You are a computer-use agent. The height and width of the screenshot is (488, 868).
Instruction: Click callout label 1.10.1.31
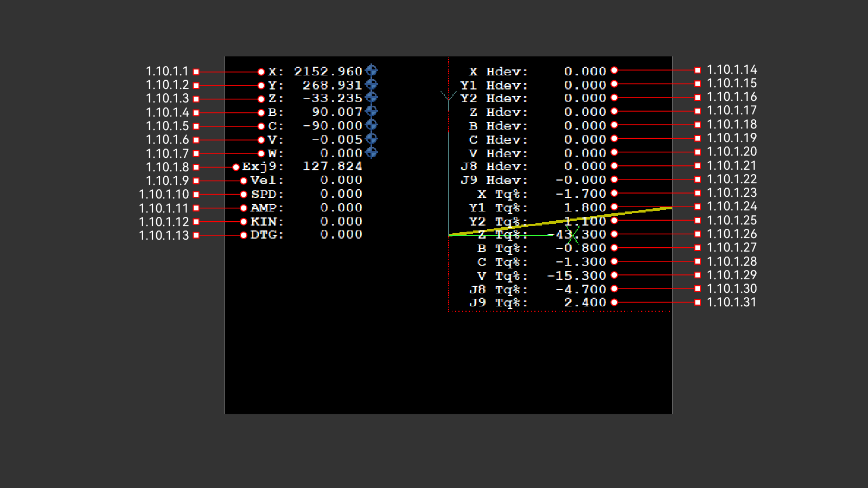coord(731,302)
